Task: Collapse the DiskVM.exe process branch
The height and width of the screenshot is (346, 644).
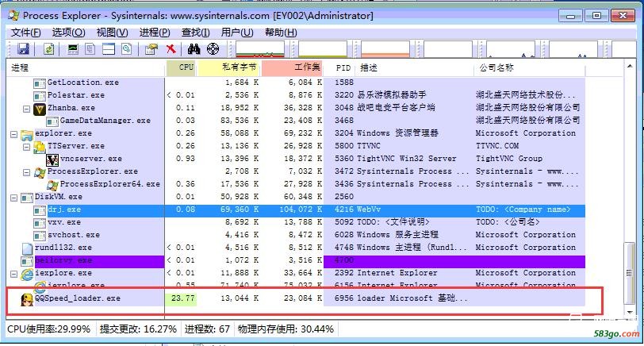Action: 14,197
